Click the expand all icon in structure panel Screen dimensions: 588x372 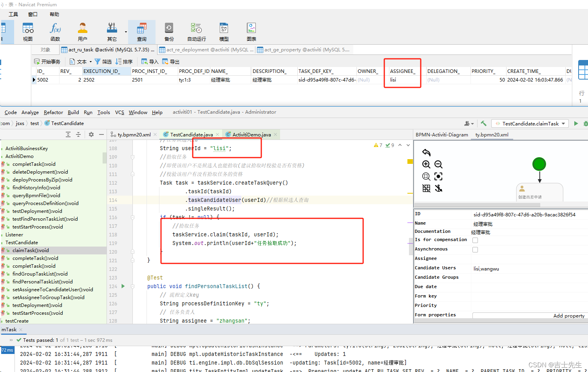point(68,134)
